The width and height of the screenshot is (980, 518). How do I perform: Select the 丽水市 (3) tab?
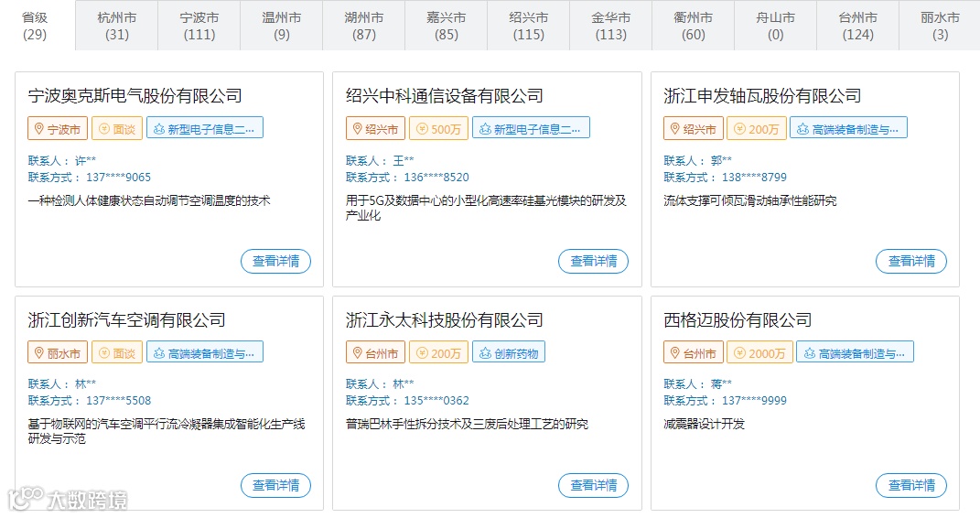coord(940,26)
